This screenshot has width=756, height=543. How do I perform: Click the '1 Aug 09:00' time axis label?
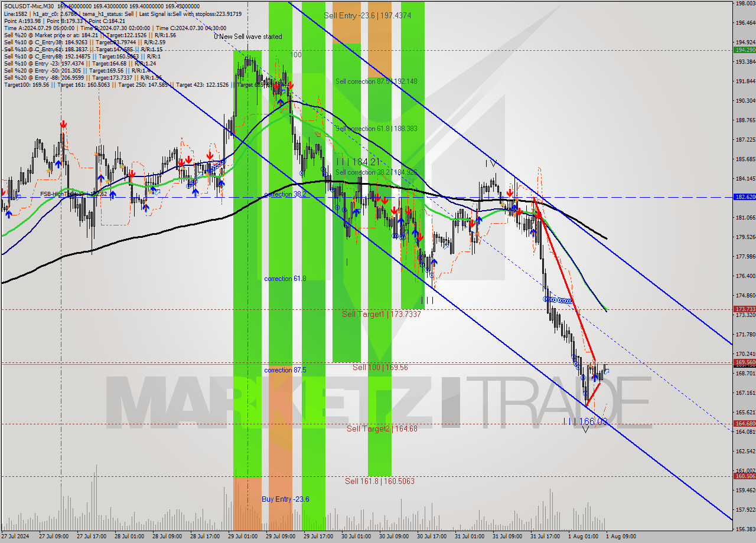click(x=621, y=537)
